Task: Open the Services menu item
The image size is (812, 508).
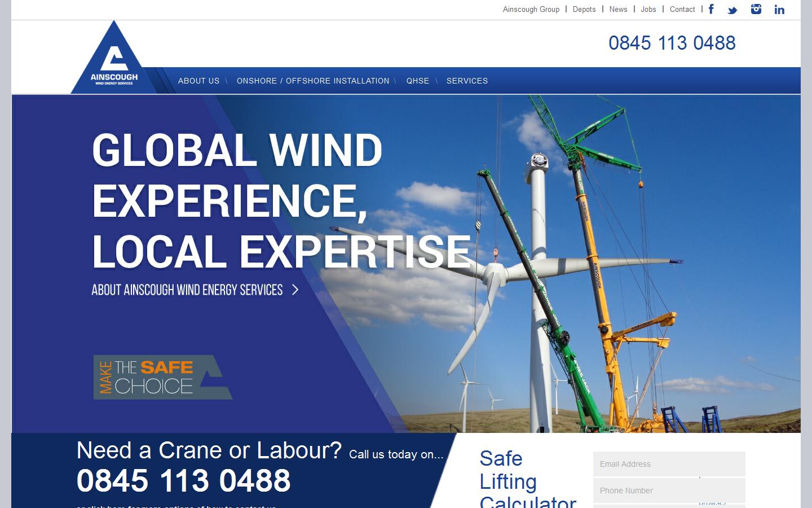Action: 467,81
